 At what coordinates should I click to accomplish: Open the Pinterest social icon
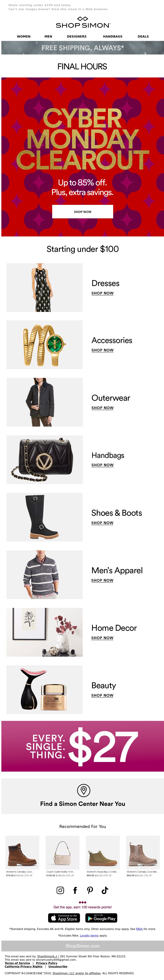click(x=90, y=890)
